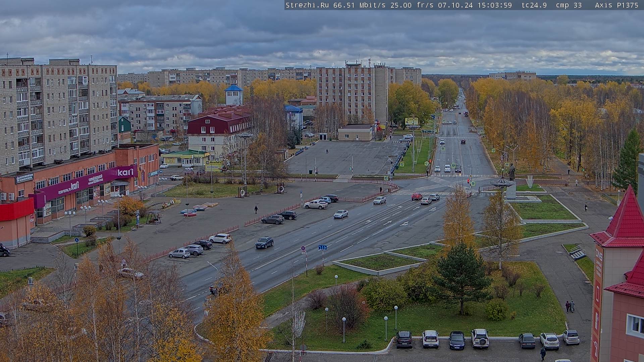
Task: Click the "cmp 33" compression value
Action: [569, 5]
